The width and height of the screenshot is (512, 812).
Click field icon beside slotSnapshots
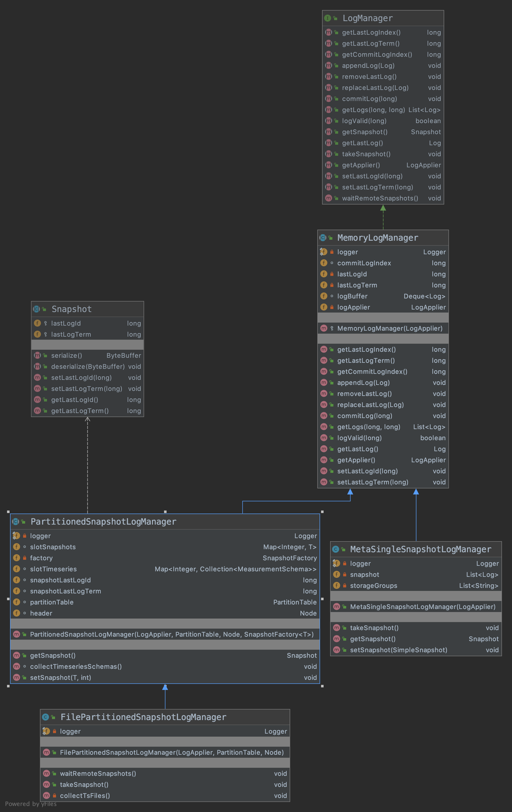[17, 547]
